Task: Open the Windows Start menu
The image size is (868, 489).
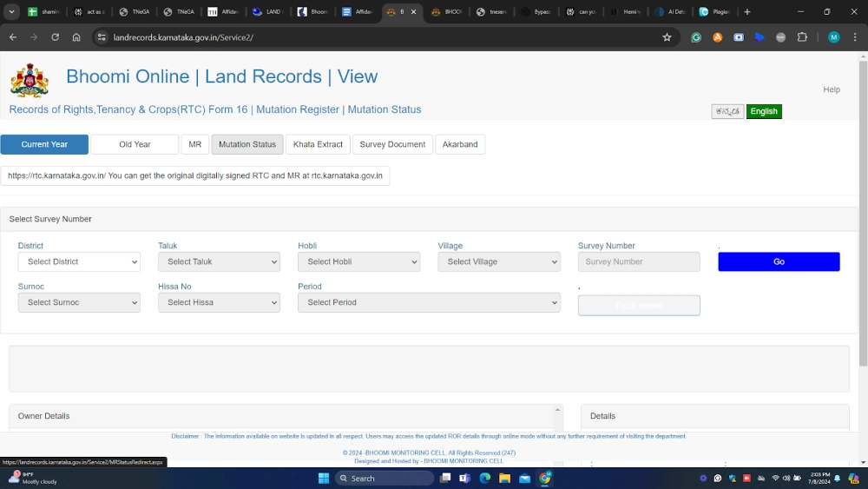Action: click(324, 478)
